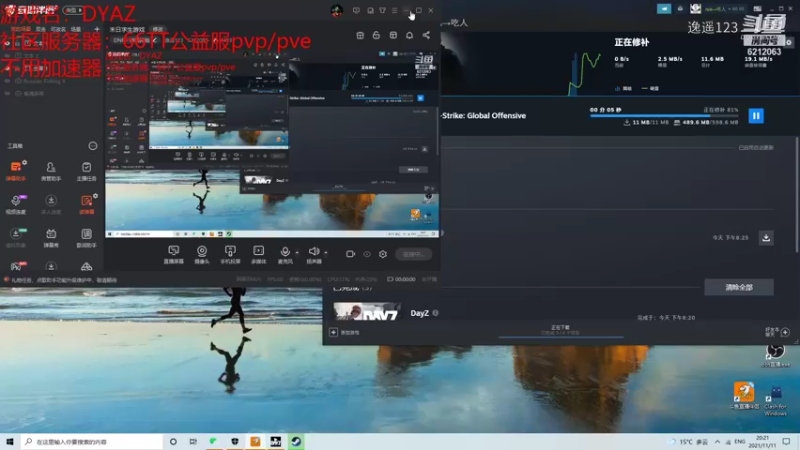This screenshot has width=800, height=450.
Task: Open the 房管助手 tool
Action: tap(51, 170)
